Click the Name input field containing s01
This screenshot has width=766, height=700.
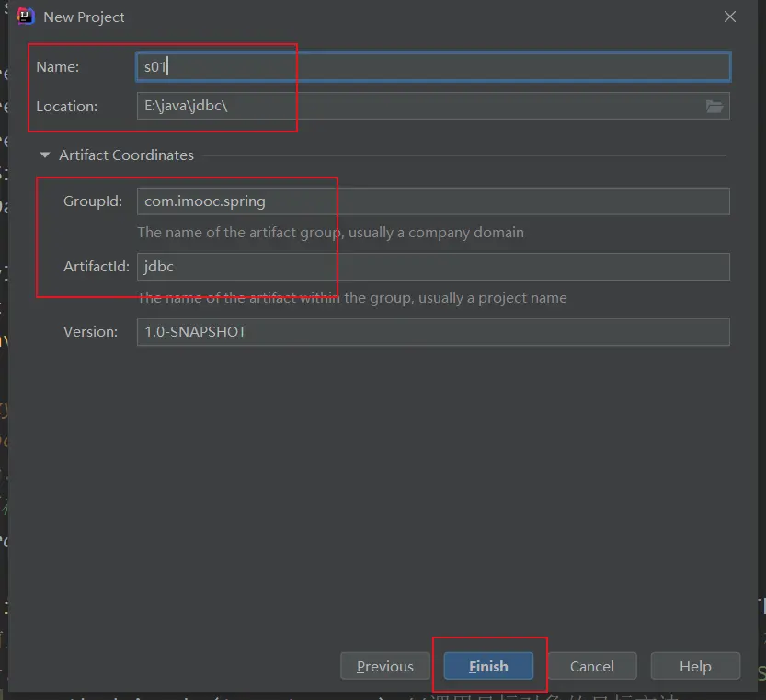click(x=433, y=66)
